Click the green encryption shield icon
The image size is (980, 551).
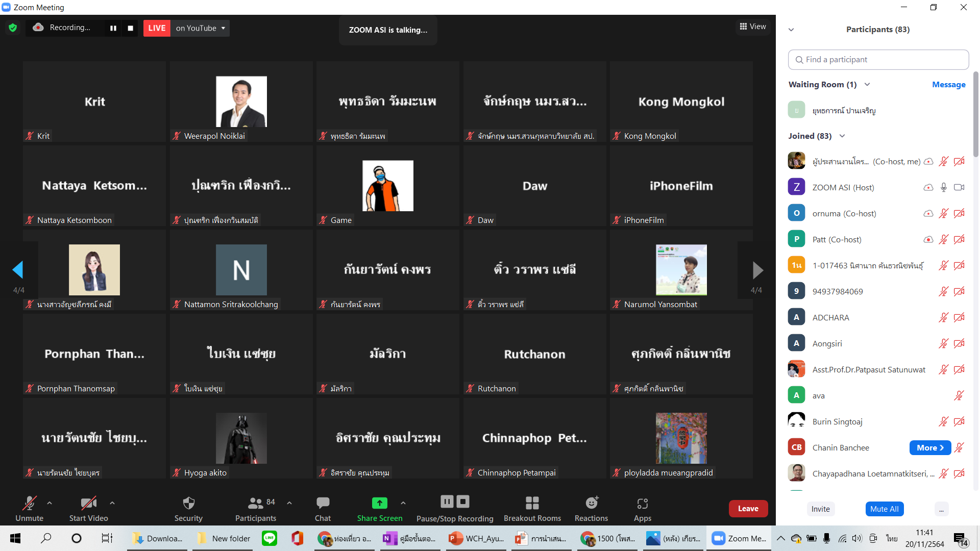[13, 28]
